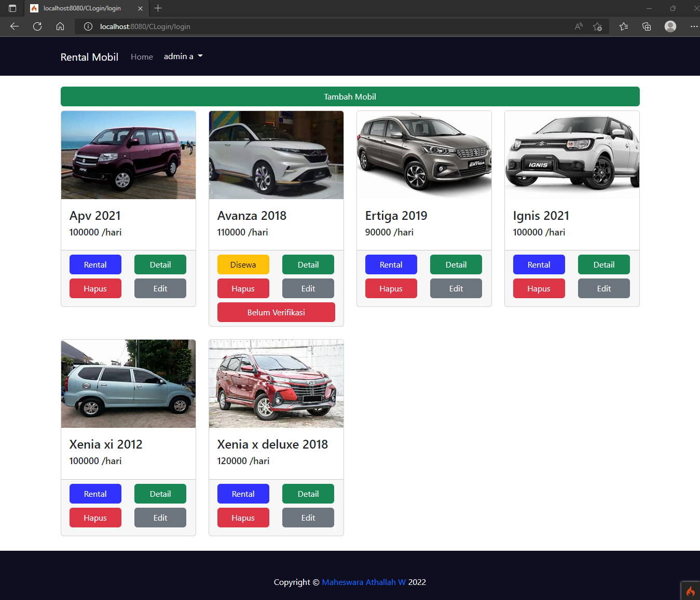Viewport: 700px width, 600px height.
Task: Expand the admin a dropdown menu
Action: point(182,56)
